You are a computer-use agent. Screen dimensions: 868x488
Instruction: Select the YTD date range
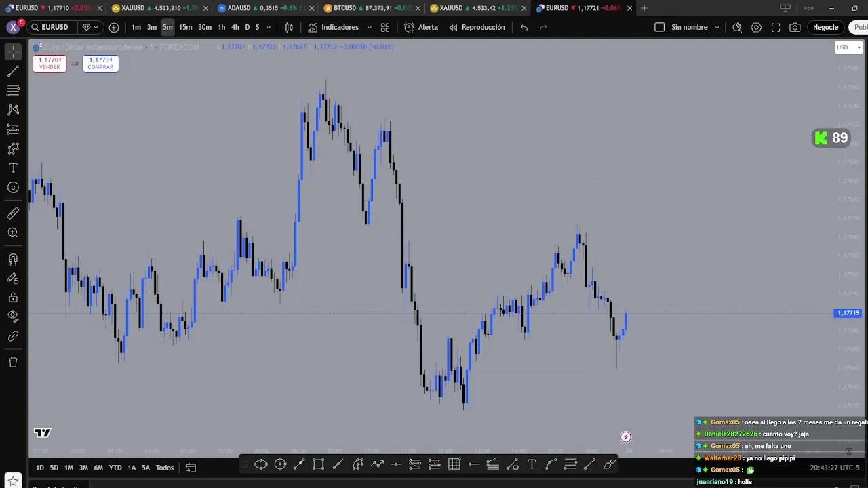(115, 468)
